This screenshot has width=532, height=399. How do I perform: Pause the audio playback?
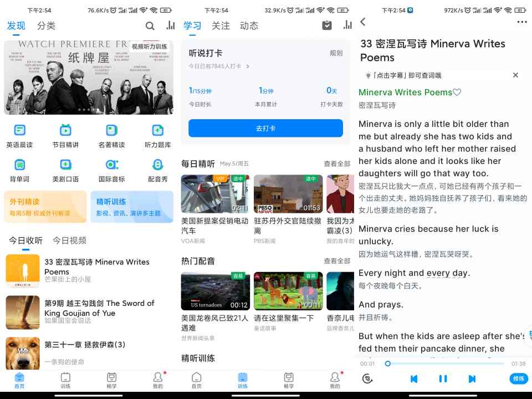[x=443, y=378]
